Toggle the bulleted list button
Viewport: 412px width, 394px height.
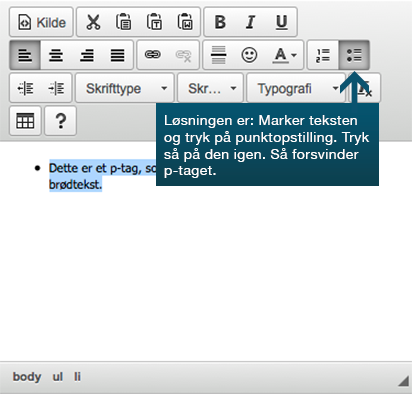(354, 55)
